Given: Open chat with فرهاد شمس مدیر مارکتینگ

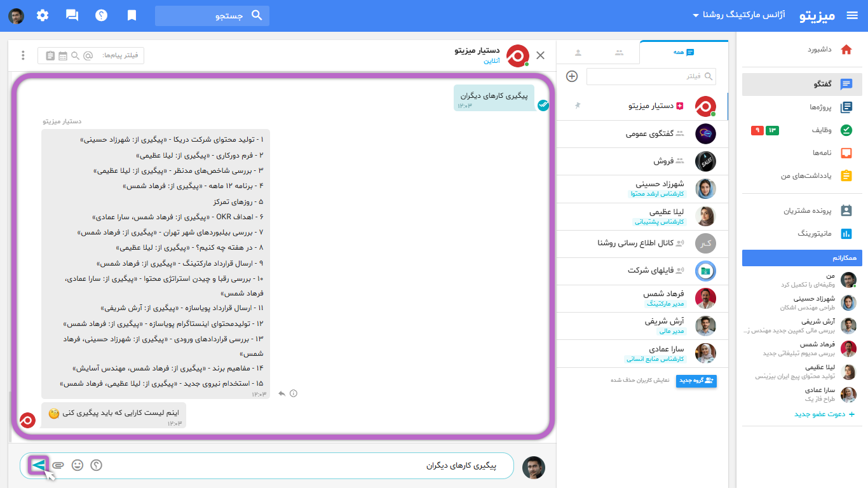Looking at the screenshot, I should tap(642, 299).
